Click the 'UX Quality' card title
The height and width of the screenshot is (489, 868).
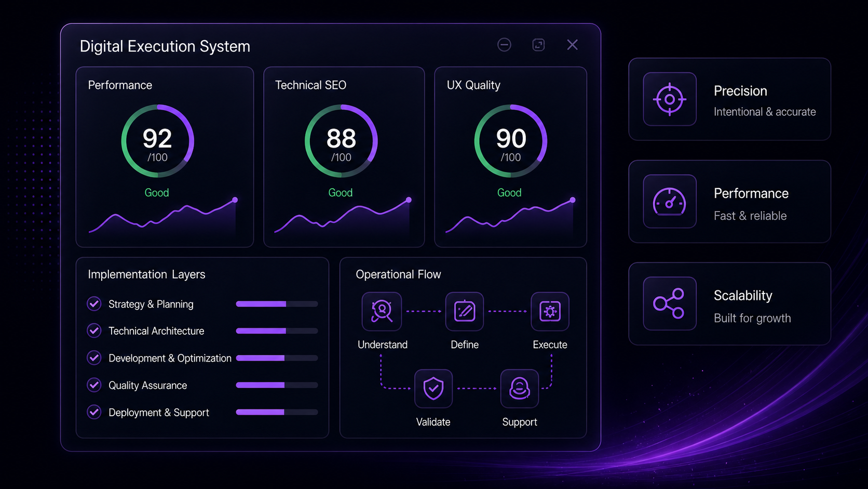[473, 85]
